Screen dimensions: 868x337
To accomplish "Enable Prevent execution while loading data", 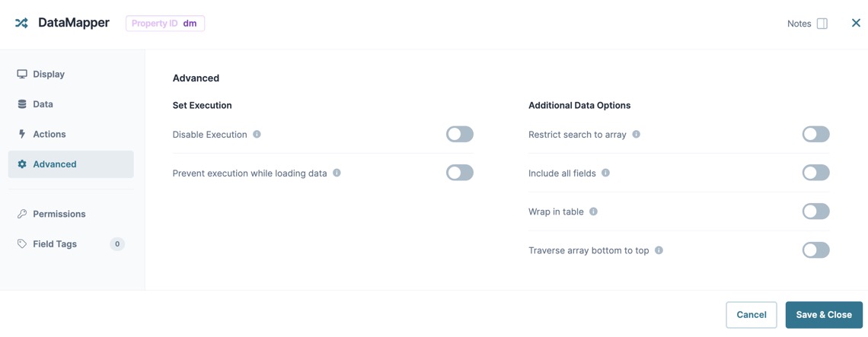I will (460, 173).
